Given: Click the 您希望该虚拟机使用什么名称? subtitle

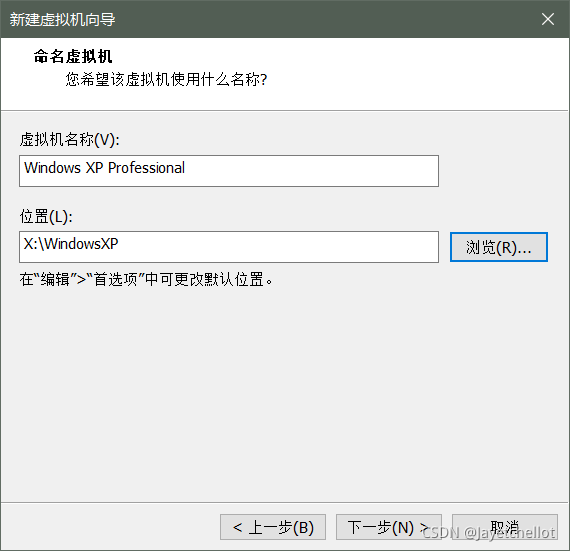Looking at the screenshot, I should tap(166, 79).
